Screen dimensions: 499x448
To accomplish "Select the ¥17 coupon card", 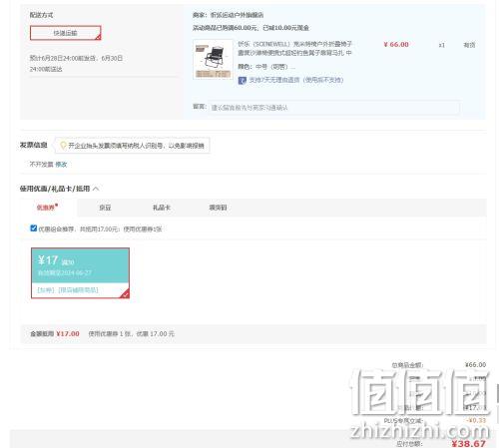I will pos(80,272).
